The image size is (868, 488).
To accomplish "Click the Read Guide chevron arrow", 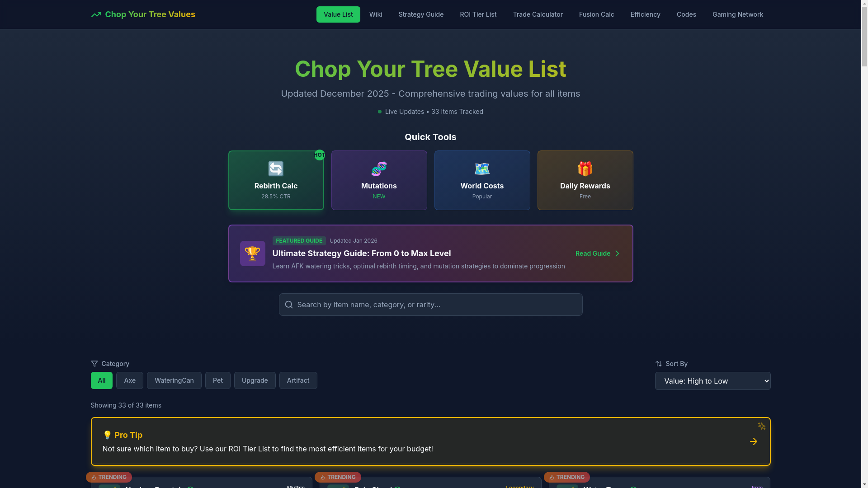I will (x=617, y=253).
